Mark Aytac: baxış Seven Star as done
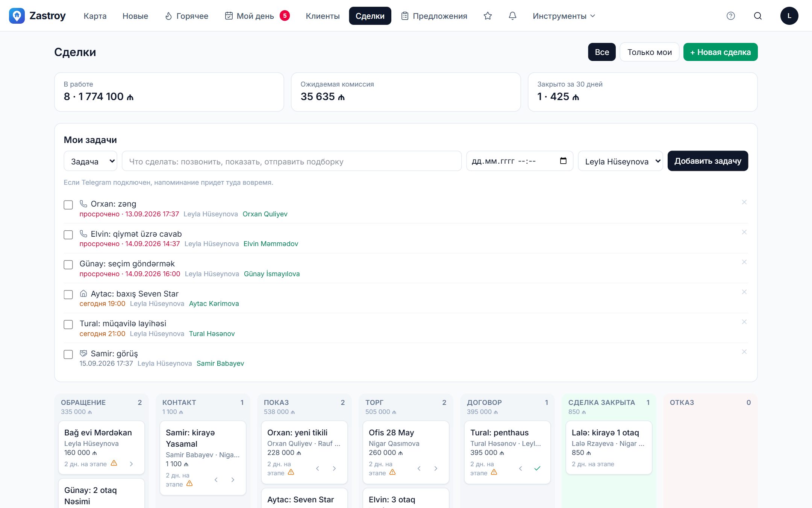 68,295
